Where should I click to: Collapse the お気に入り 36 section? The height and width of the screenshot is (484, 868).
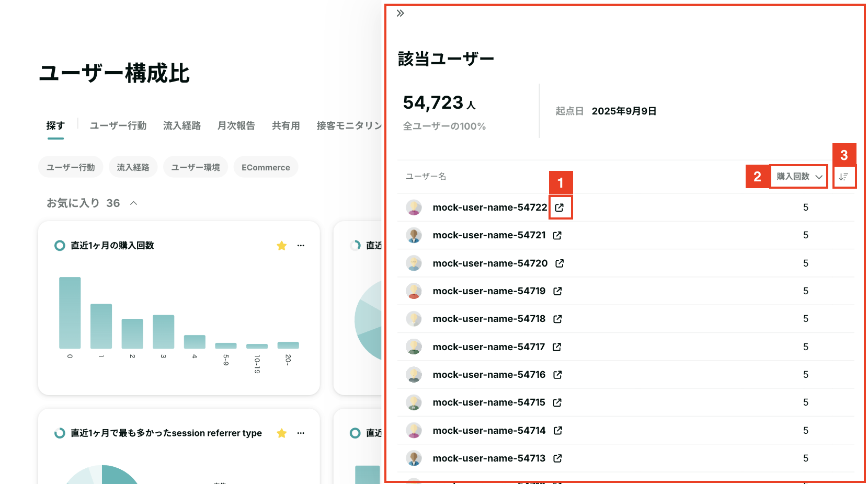[x=134, y=203]
